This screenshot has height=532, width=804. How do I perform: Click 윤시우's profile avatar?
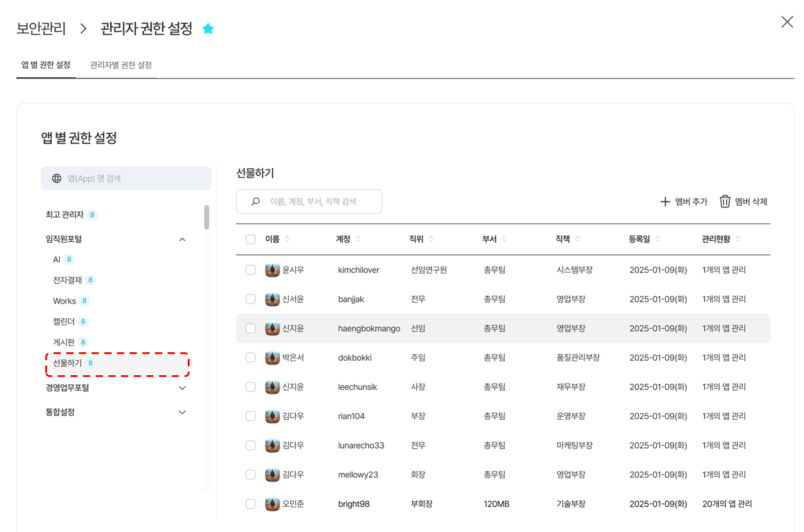click(x=272, y=270)
